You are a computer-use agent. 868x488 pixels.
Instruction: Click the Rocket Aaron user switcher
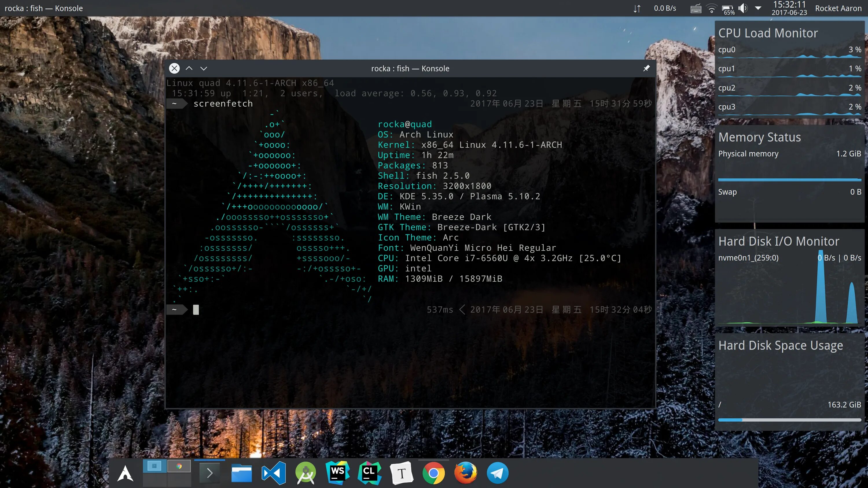(x=838, y=8)
